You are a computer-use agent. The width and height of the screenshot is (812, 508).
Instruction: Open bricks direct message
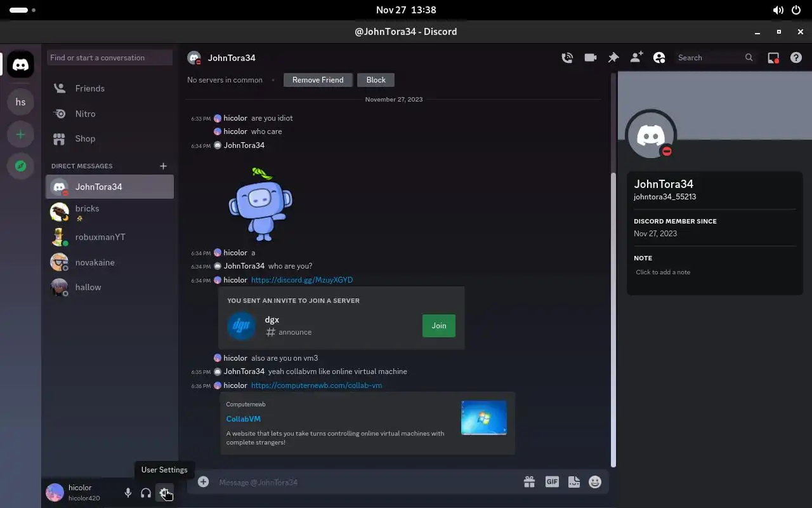(110, 212)
